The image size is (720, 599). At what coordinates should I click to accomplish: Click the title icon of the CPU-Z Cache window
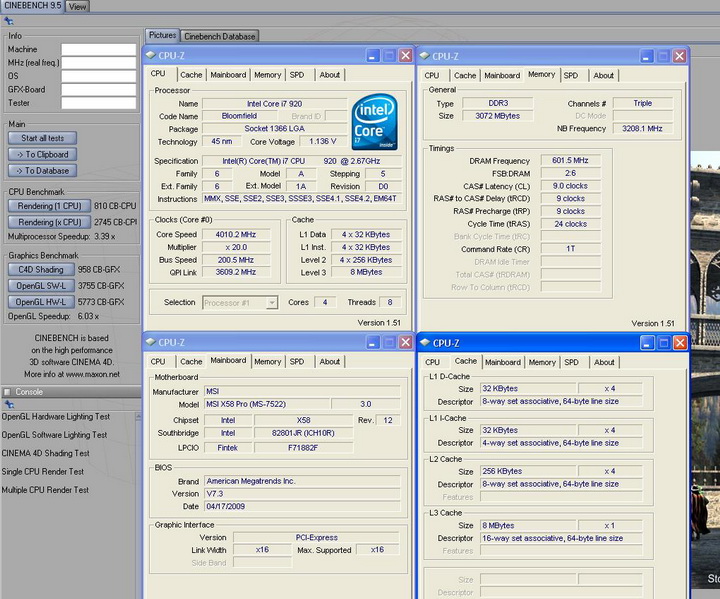(427, 343)
